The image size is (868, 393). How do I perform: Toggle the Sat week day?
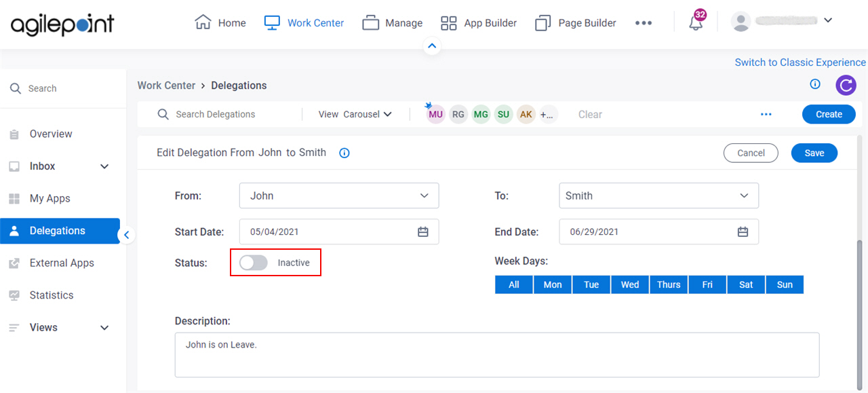(x=746, y=284)
